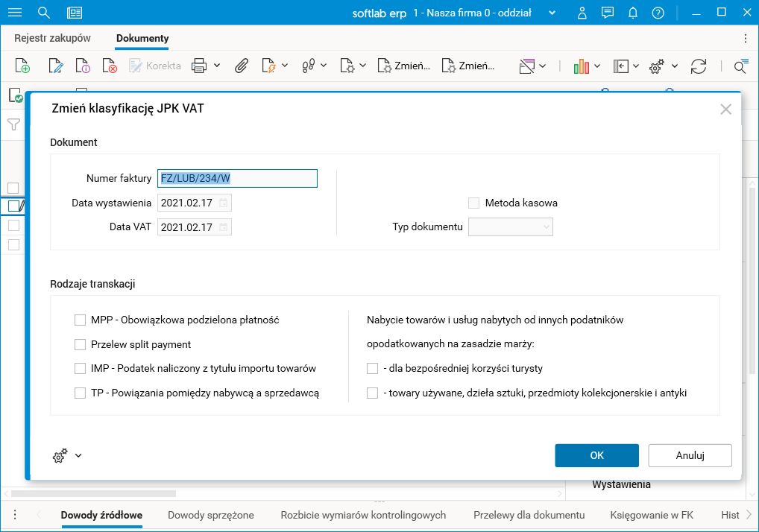Open the messages chat icon
This screenshot has width=759, height=532.
[607, 13]
